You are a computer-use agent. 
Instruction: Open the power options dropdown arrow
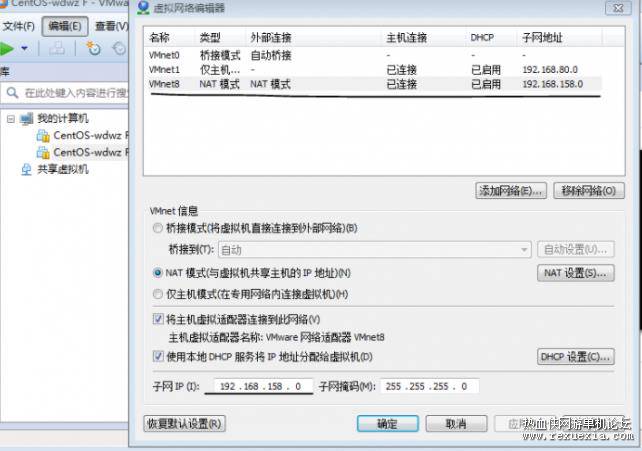[25, 49]
